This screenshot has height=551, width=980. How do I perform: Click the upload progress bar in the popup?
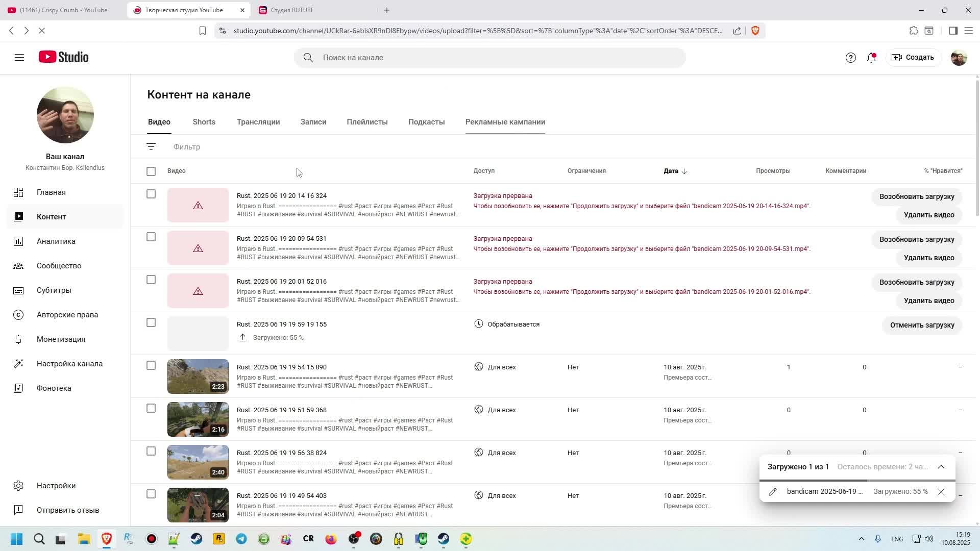(x=857, y=481)
